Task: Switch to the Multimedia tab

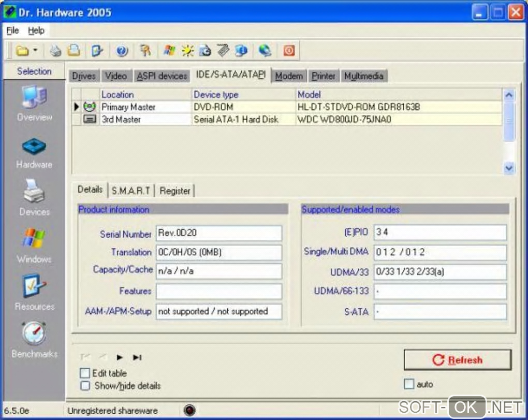Action: coord(364,76)
